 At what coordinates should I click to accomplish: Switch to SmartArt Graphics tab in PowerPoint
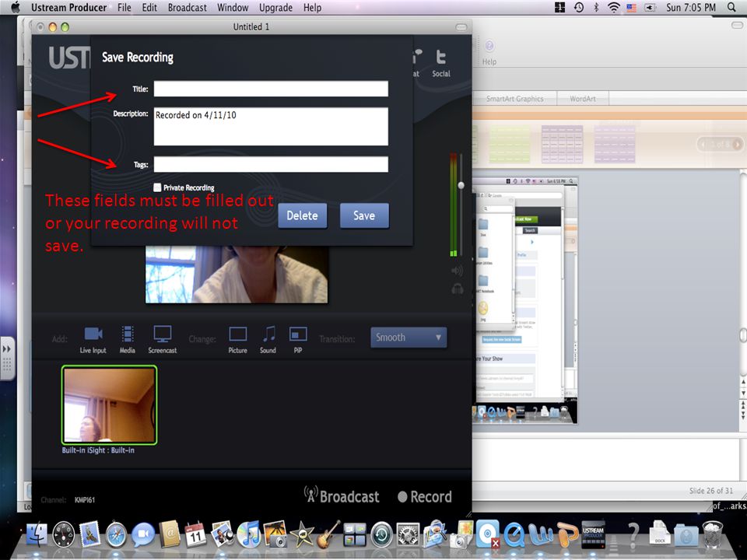[x=514, y=99]
